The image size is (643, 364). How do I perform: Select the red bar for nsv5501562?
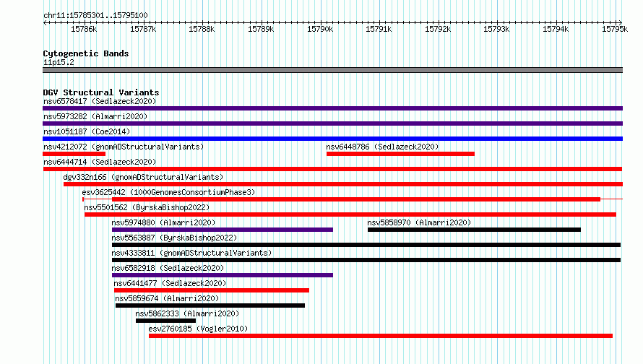coord(350,214)
